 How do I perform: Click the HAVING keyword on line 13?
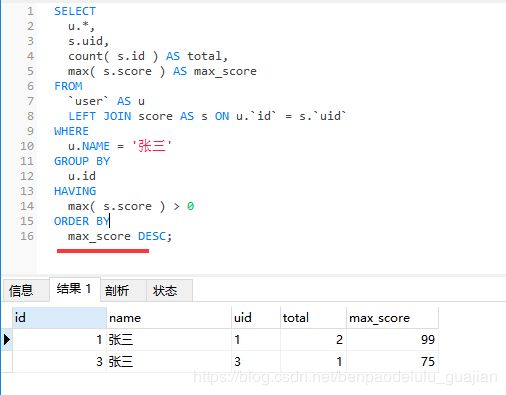coord(75,191)
